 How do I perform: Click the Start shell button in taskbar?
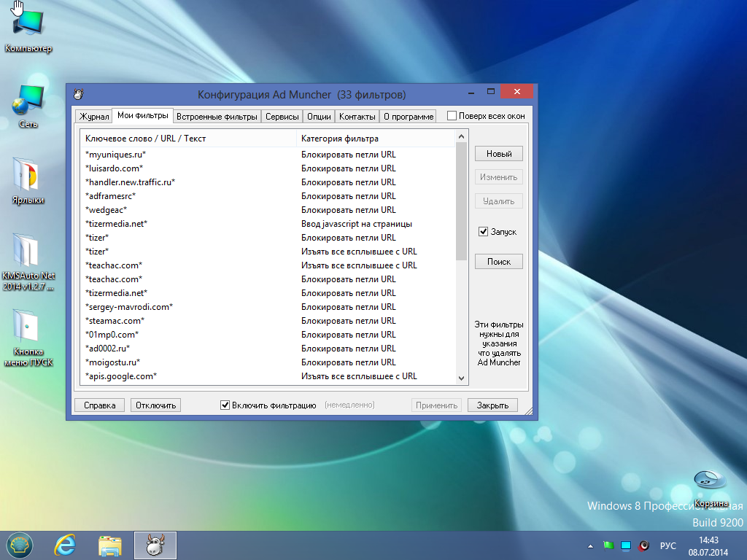tap(20, 545)
